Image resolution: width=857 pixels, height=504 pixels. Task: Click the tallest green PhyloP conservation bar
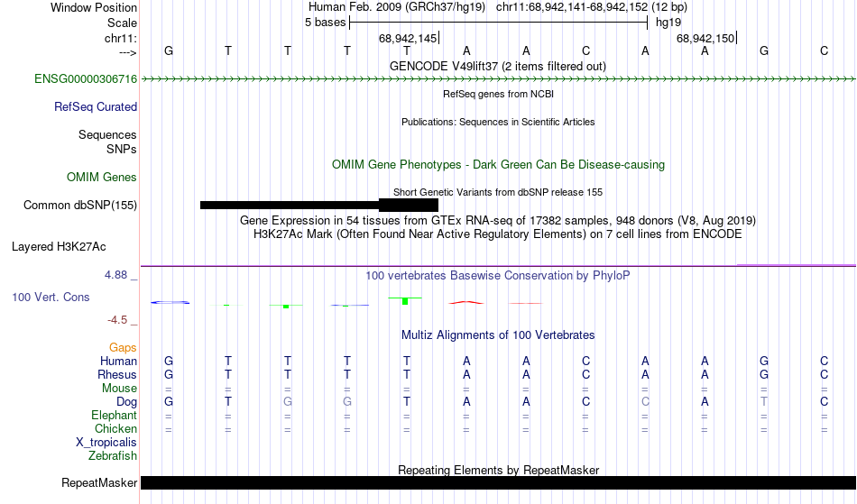tap(405, 301)
